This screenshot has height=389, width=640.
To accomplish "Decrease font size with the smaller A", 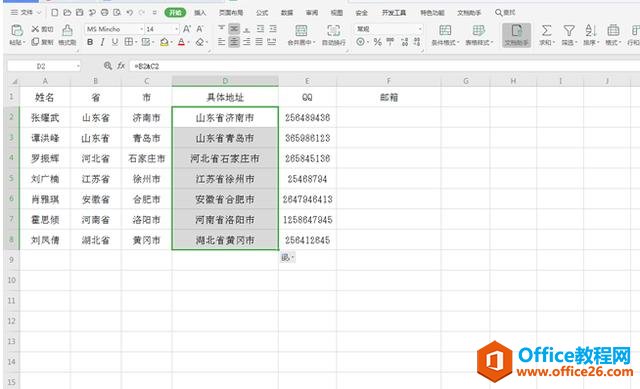I will (200, 29).
